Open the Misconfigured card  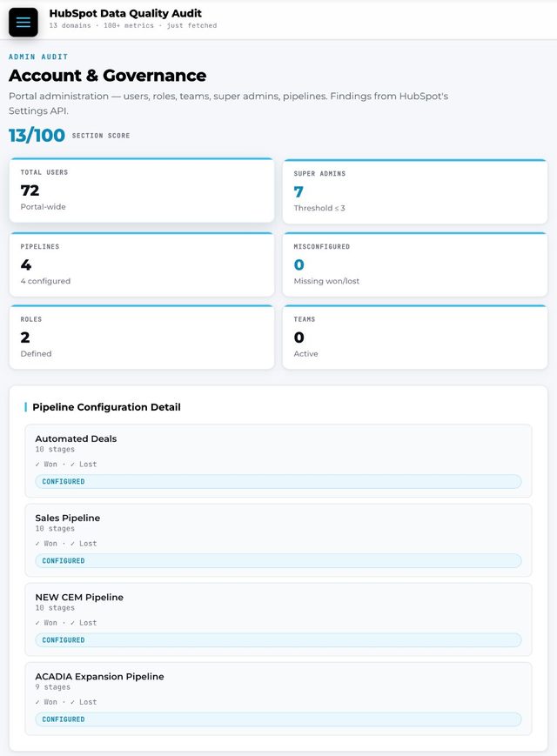point(415,264)
